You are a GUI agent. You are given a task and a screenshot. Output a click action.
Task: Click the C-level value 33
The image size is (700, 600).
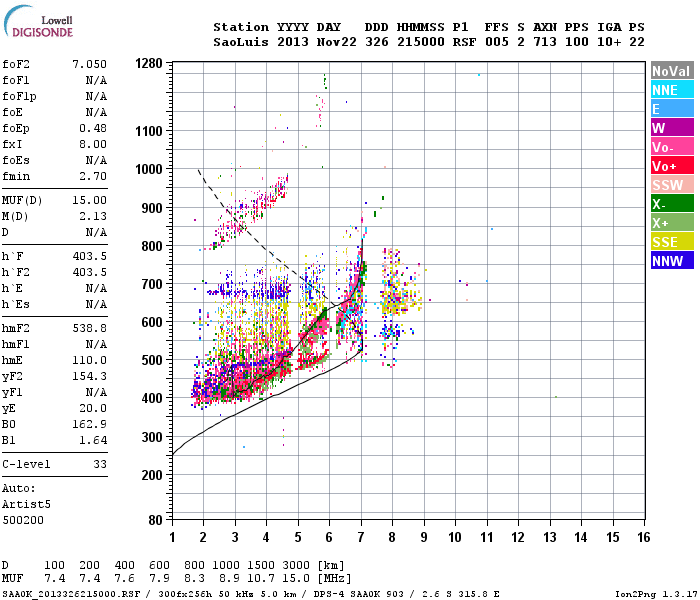[x=100, y=464]
